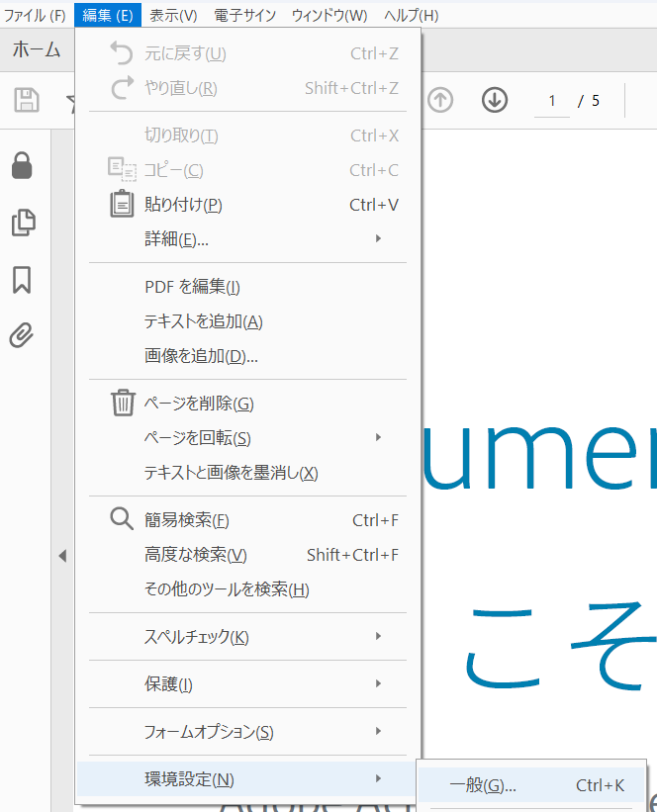Image resolution: width=657 pixels, height=812 pixels.
Task: Go to next page with down arrow
Action: (495, 100)
